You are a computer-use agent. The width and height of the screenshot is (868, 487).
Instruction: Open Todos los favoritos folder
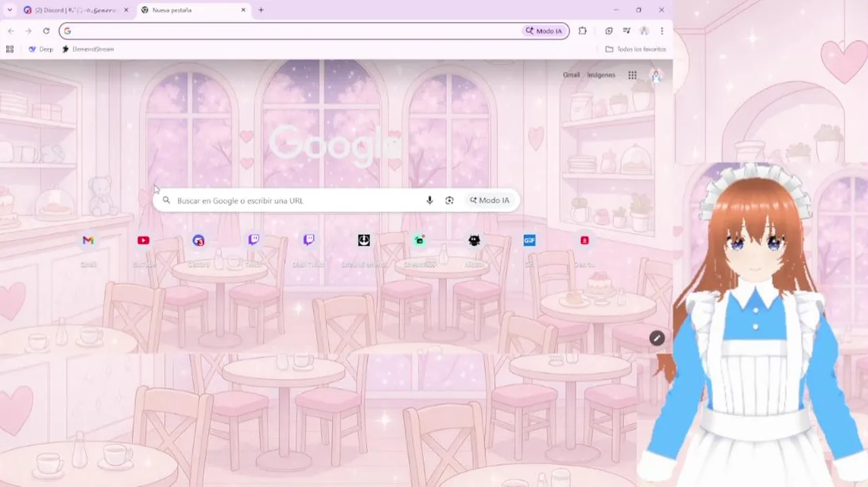[635, 49]
